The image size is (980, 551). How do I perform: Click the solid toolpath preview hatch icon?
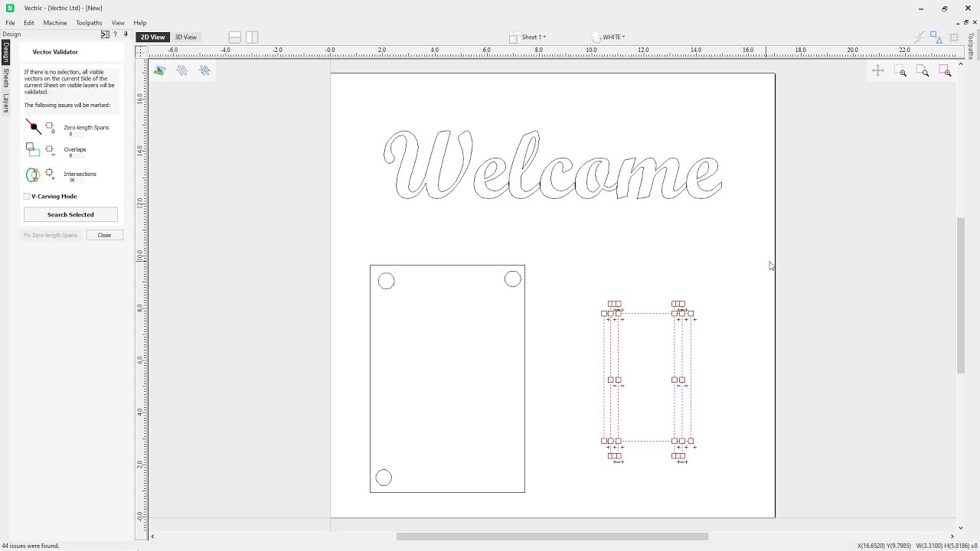(x=204, y=70)
